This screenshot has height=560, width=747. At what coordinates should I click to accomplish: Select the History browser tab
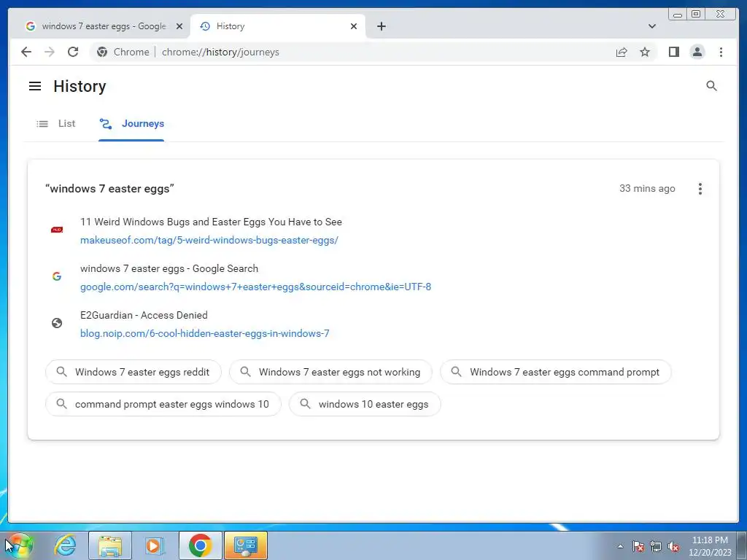click(278, 26)
